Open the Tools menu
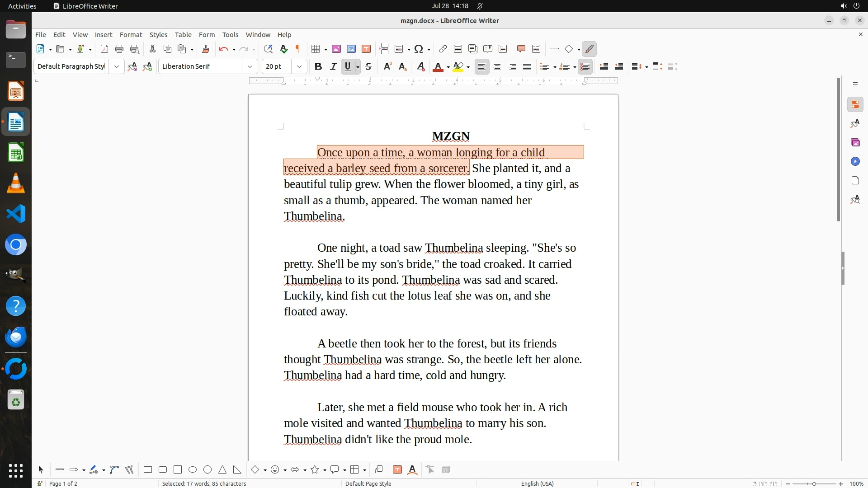Image resolution: width=868 pixels, height=488 pixels. [230, 35]
